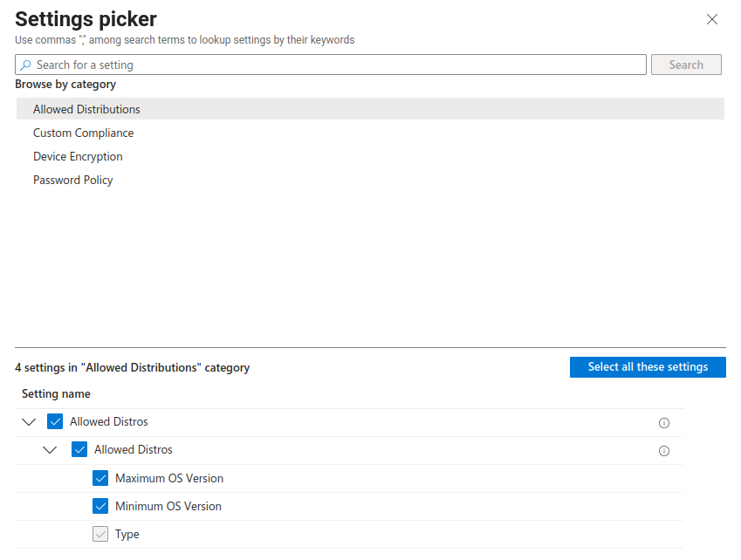Open the Device Encryption category

[78, 156]
